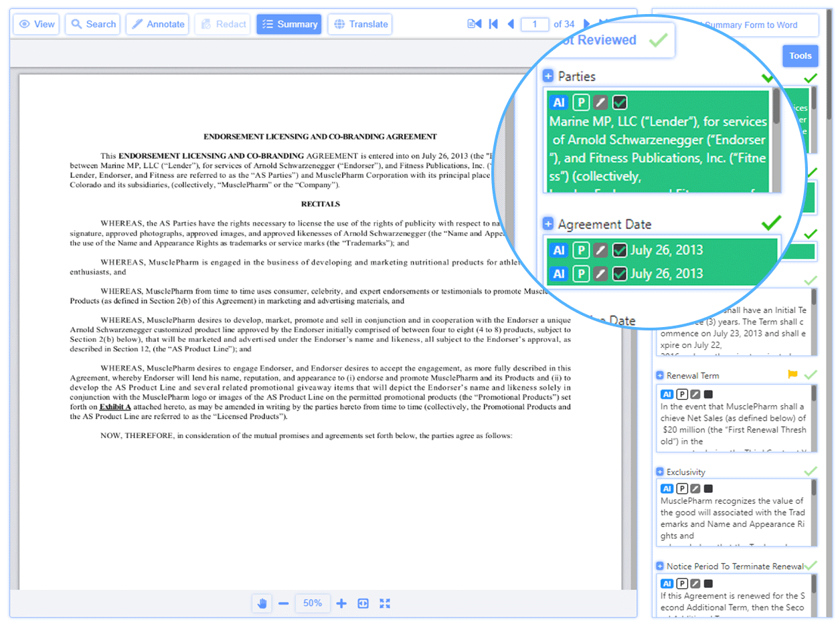The image size is (840, 626).
Task: Click the zoom in plus icon
Action: point(341,603)
